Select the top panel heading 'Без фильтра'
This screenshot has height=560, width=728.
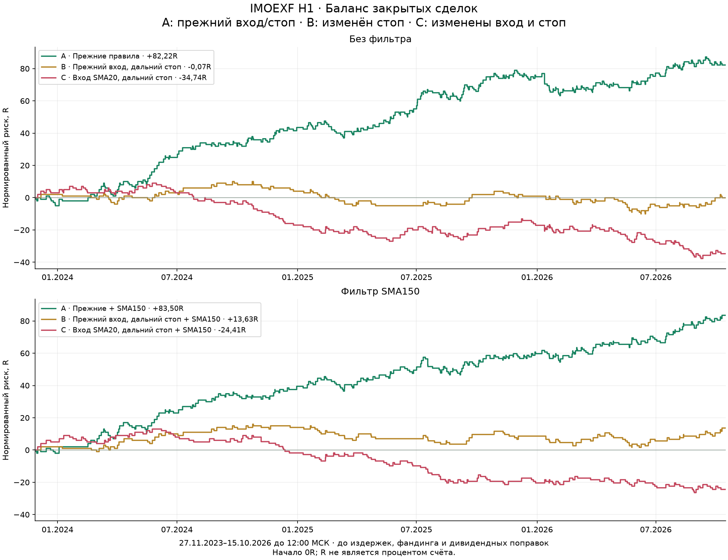coord(380,39)
